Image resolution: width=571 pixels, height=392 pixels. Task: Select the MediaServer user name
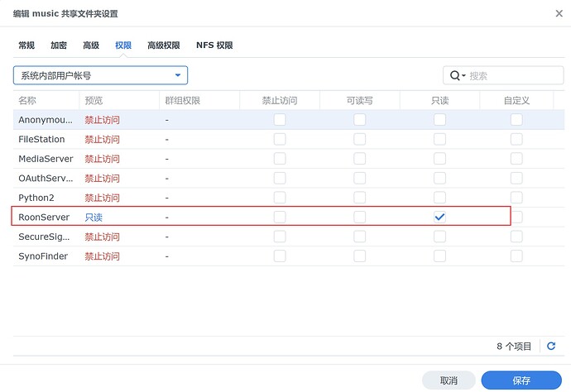pyautogui.click(x=46, y=159)
